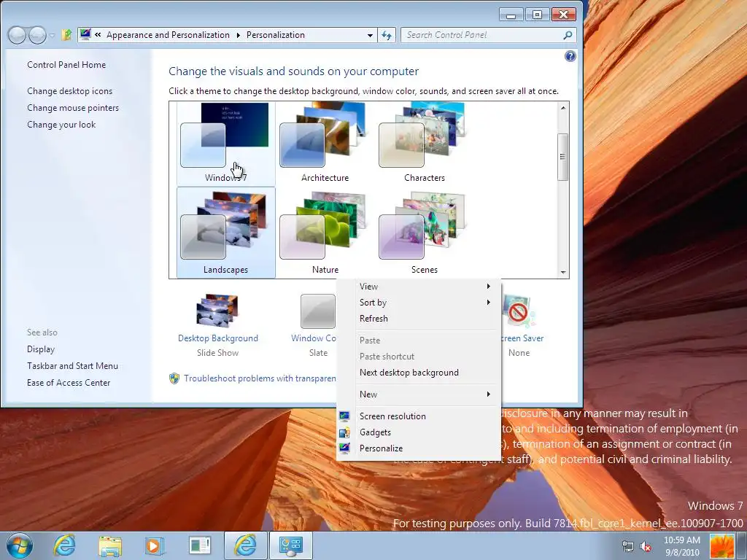Open the taskbar clock and date
Screen dimensions: 747x560
click(x=682, y=546)
